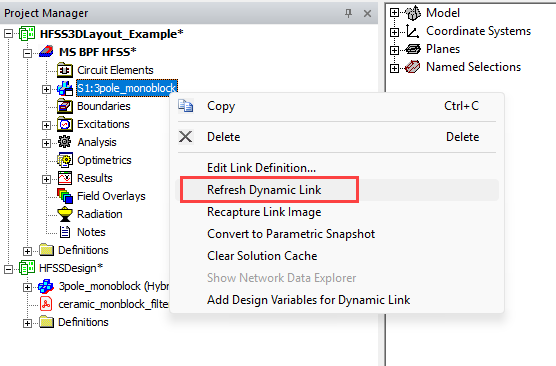
Task: Click the Coordinate Systems icon
Action: click(x=413, y=31)
